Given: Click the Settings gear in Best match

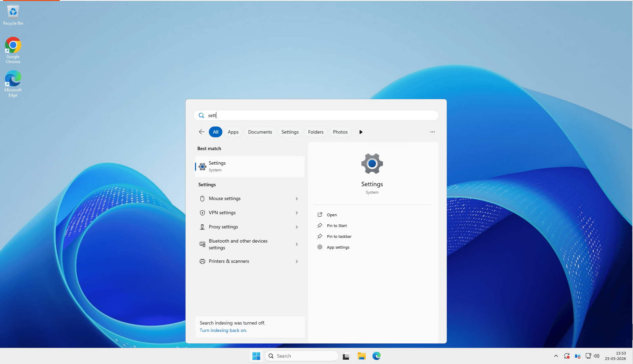Looking at the screenshot, I should point(202,167).
